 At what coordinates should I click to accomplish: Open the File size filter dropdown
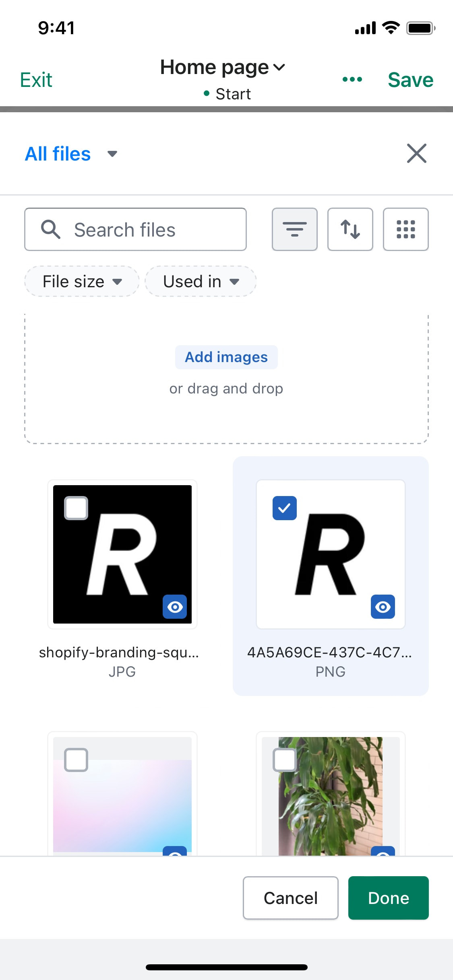(x=82, y=281)
